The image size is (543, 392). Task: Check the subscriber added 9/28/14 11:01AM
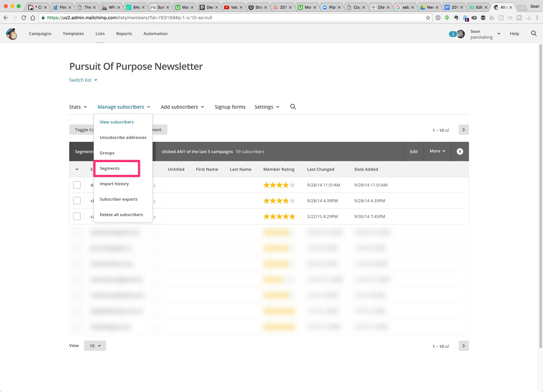77,185
